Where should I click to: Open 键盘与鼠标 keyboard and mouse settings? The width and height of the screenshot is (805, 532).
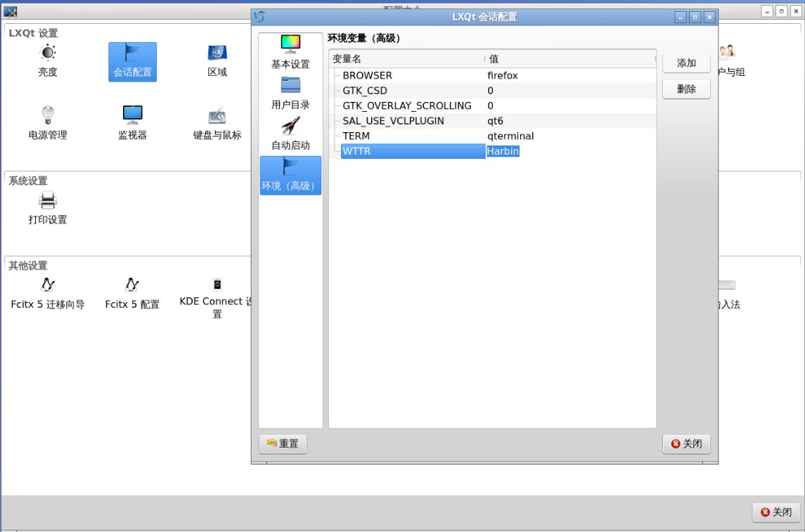pyautogui.click(x=217, y=123)
